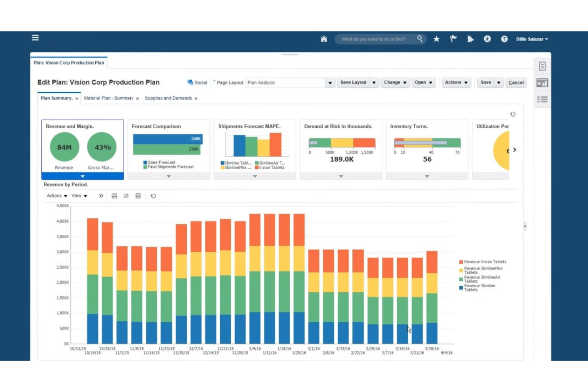The image size is (588, 392).
Task: Open the Page Layout Plan Analysis dropdown
Action: (x=330, y=83)
